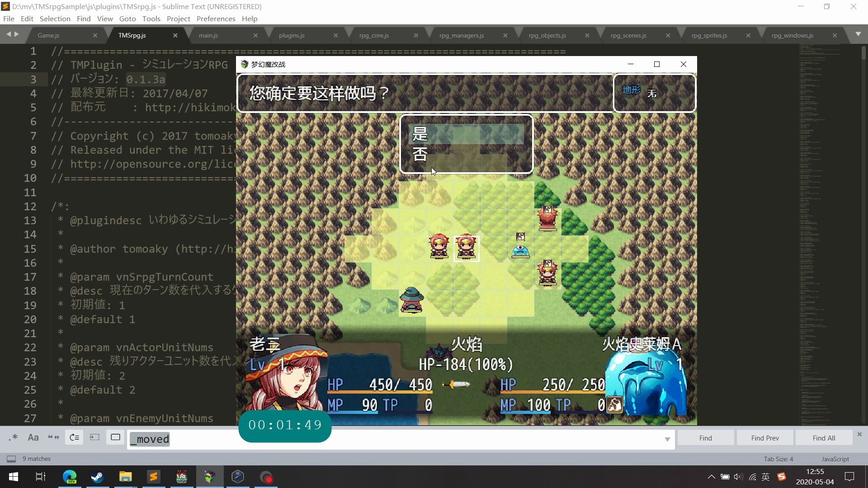Open the search history dropdown
The image size is (868, 488).
tap(668, 439)
